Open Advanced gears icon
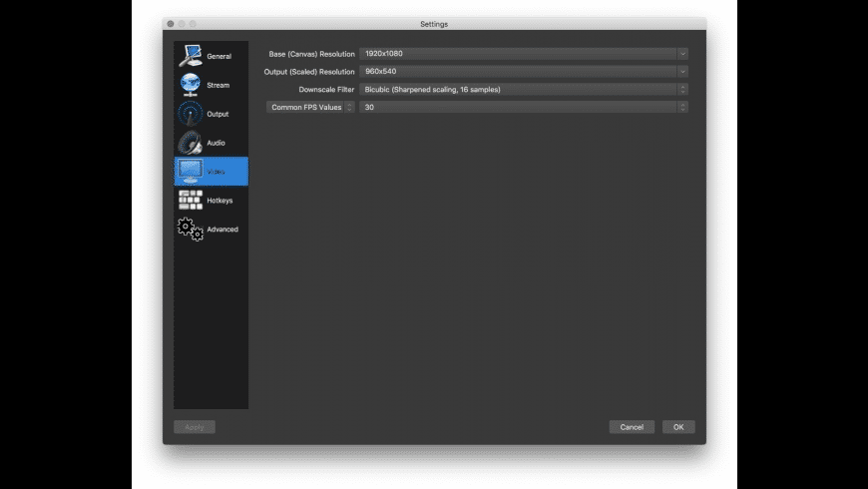Viewport: 868px width, 489px height. point(191,229)
